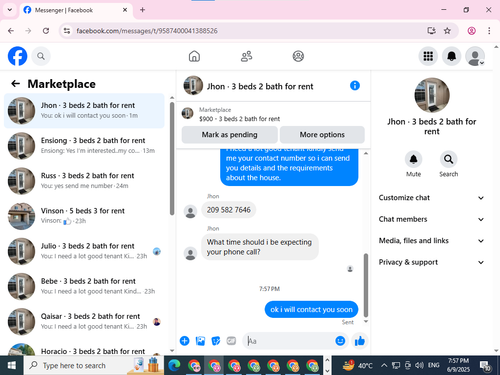Show hidden system tray icons chevron
The width and height of the screenshot is (500, 375).
384,366
